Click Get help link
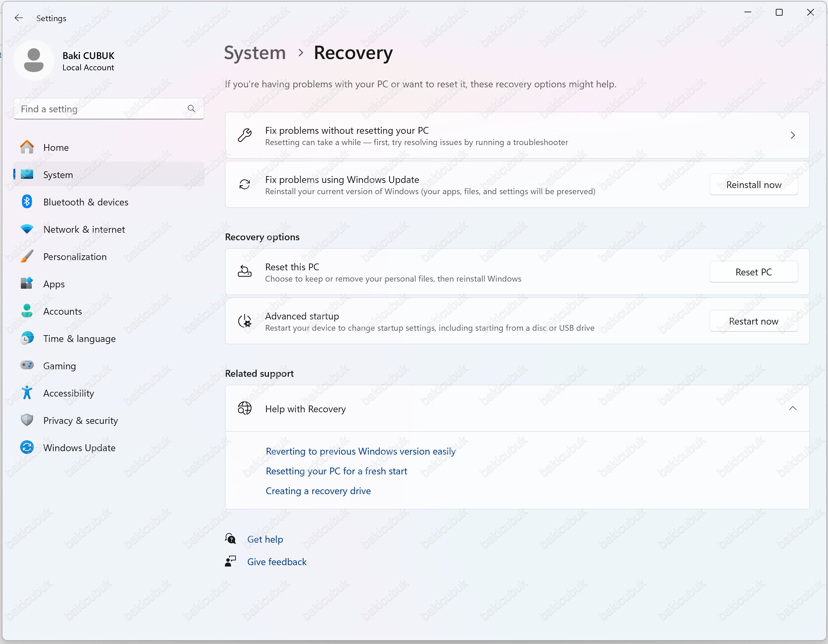The width and height of the screenshot is (828, 644). (x=265, y=539)
